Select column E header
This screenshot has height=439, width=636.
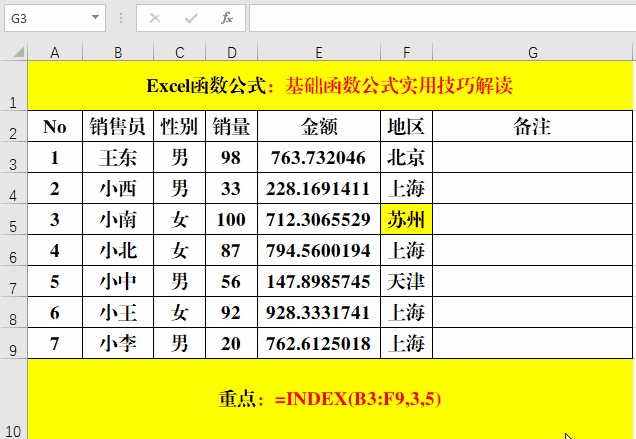click(x=318, y=52)
